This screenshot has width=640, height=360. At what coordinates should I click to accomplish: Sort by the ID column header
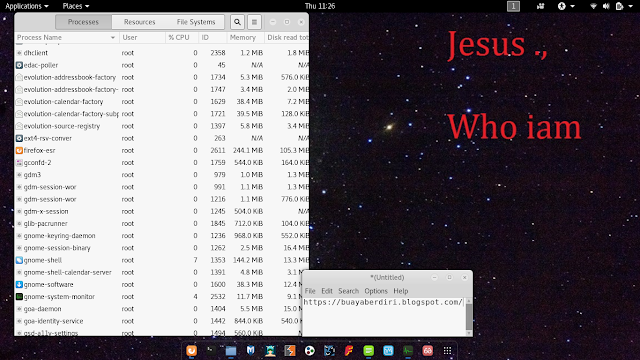click(213, 38)
